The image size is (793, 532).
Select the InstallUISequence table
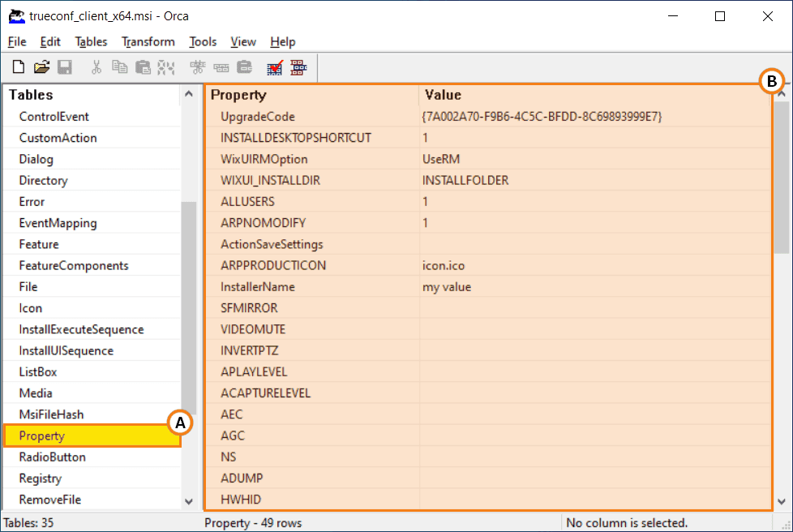coord(92,350)
